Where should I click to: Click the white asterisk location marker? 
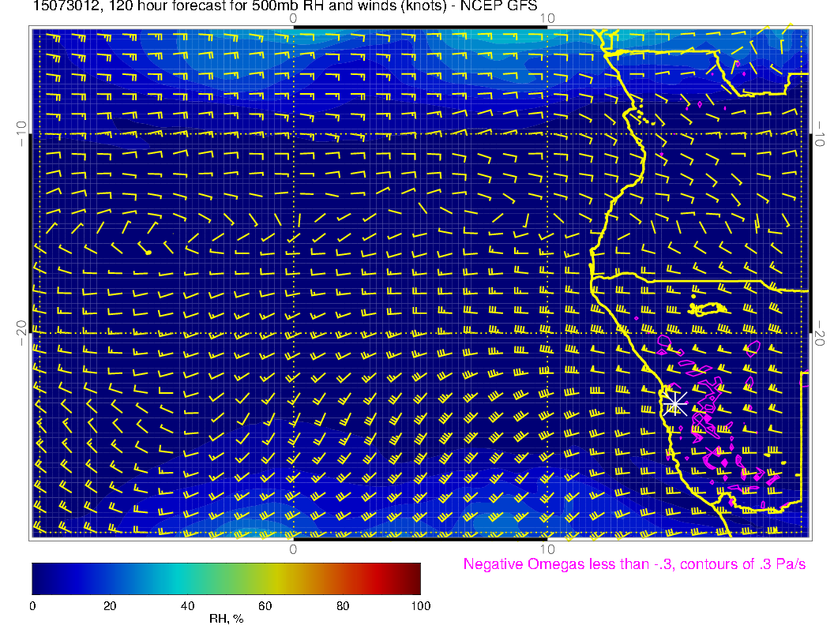pyautogui.click(x=674, y=402)
